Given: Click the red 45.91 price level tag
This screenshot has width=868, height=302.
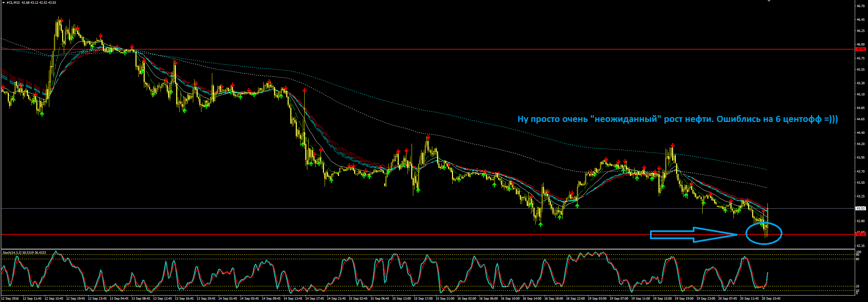Looking at the screenshot, I should [861, 49].
